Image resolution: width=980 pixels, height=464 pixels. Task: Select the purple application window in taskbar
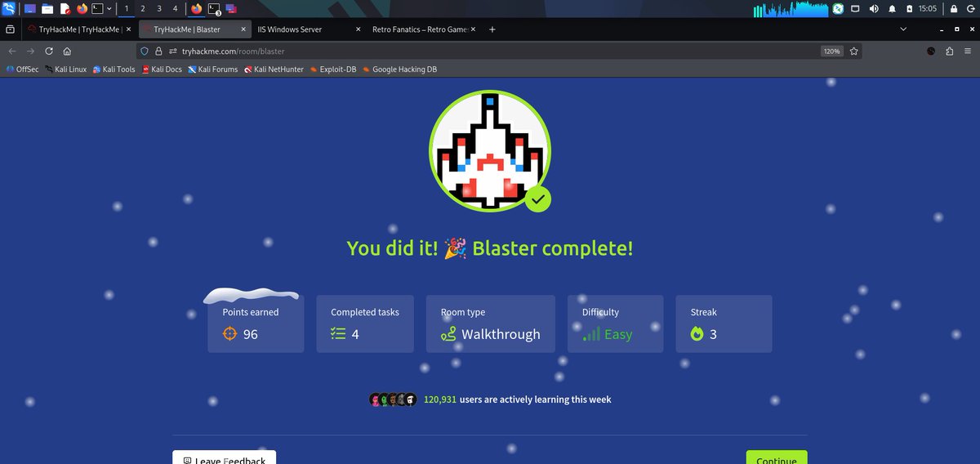click(x=231, y=9)
